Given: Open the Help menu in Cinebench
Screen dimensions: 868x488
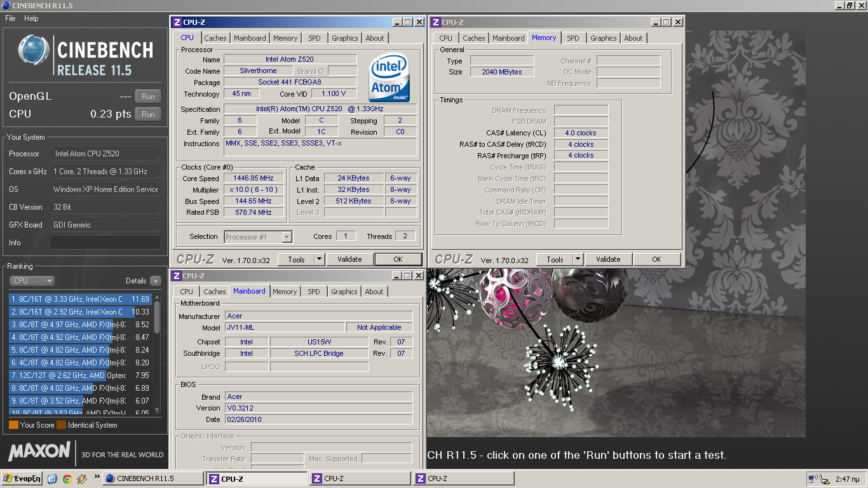Looking at the screenshot, I should click(32, 18).
